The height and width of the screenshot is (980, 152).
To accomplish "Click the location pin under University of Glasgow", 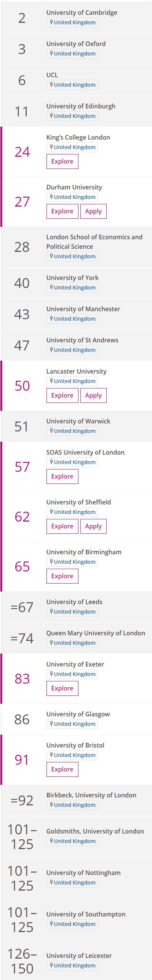I will click(51, 724).
